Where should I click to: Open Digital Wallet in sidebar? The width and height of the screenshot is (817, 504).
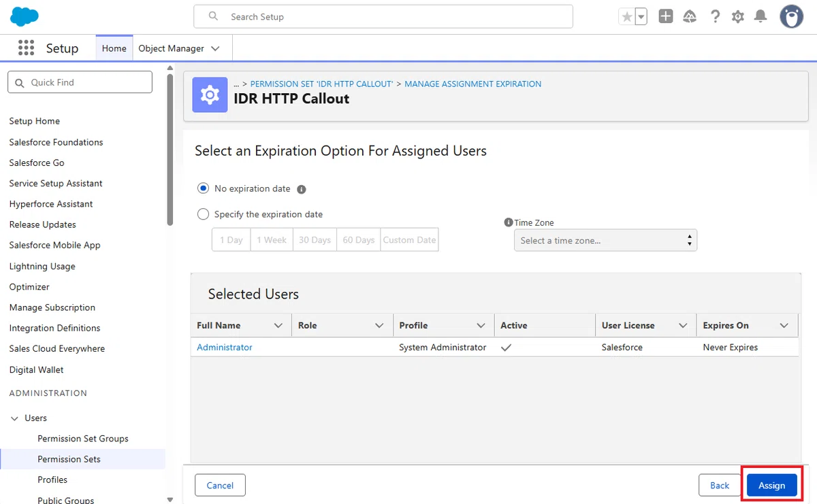[36, 370]
